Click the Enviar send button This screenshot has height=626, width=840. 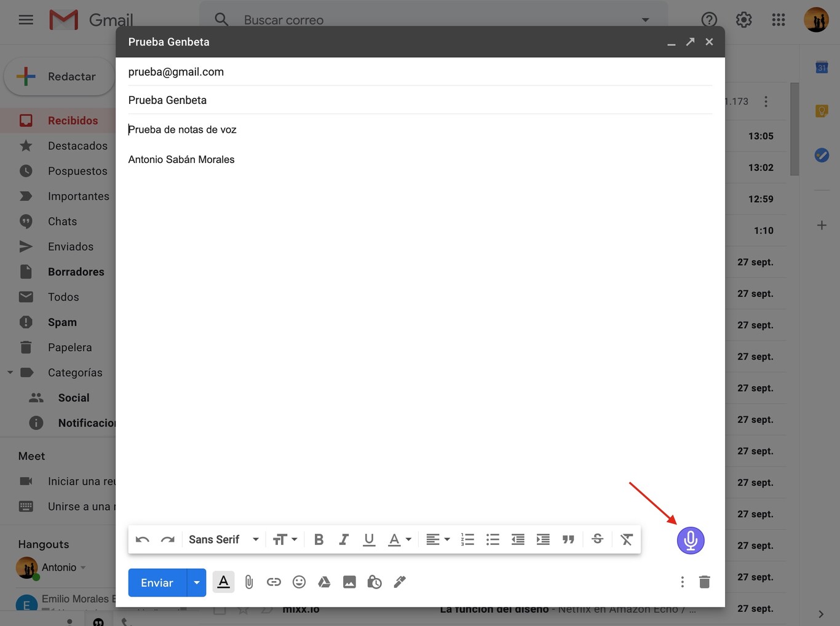click(157, 582)
